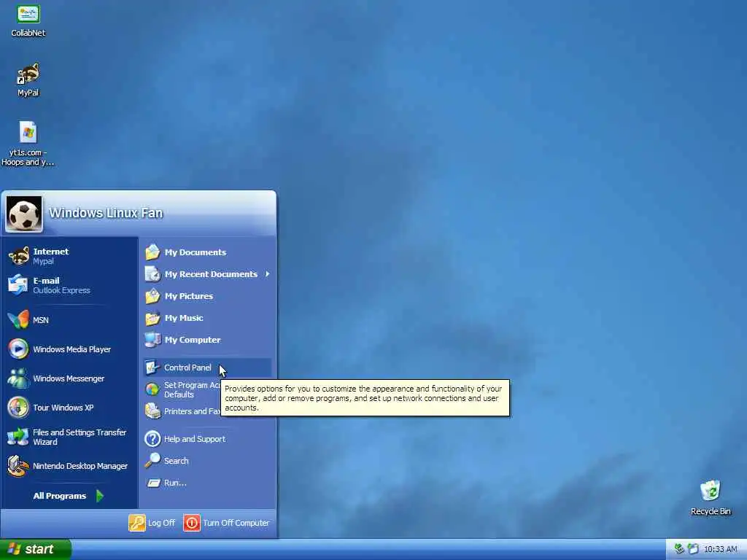
Task: Launch Mypal raccoon Internet icon
Action: (18, 256)
